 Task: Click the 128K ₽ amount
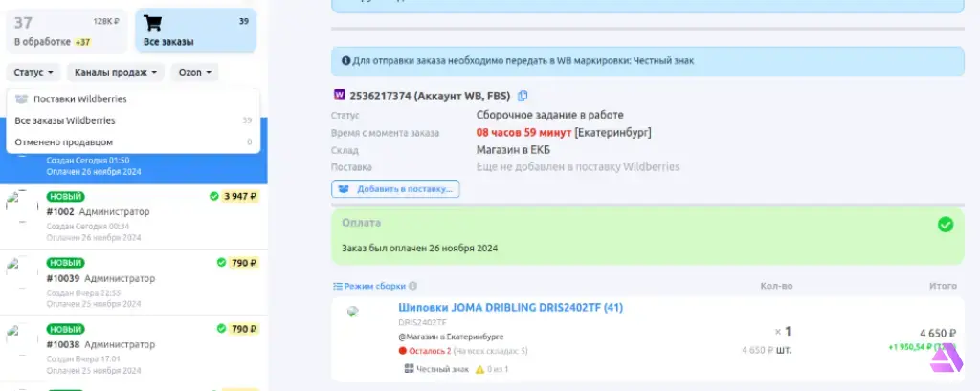pos(106,21)
